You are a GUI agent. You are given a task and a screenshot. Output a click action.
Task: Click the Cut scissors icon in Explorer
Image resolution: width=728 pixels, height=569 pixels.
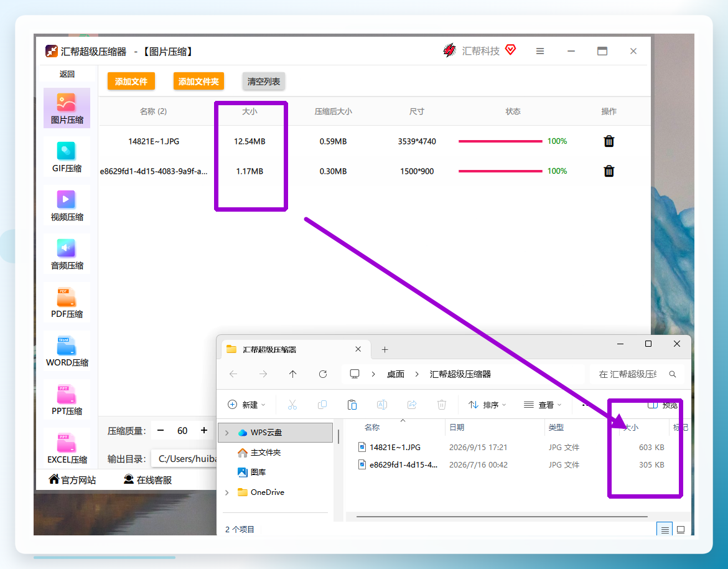pyautogui.click(x=292, y=405)
